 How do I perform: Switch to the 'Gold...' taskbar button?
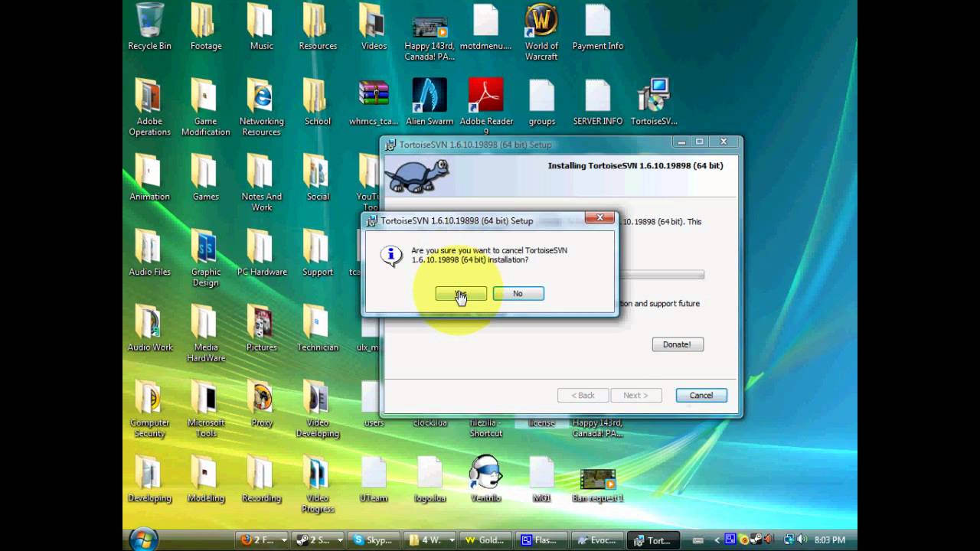point(485,540)
